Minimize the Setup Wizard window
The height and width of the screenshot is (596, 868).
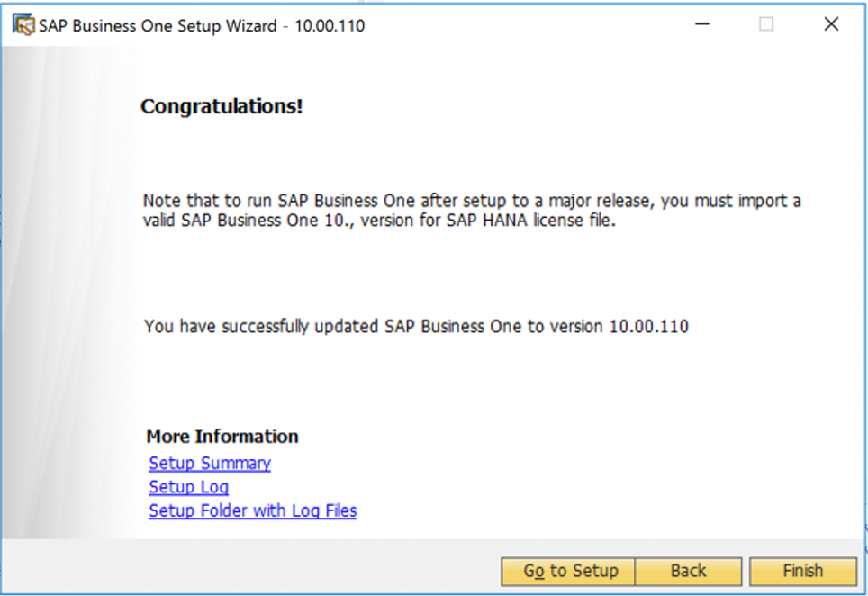(x=701, y=24)
